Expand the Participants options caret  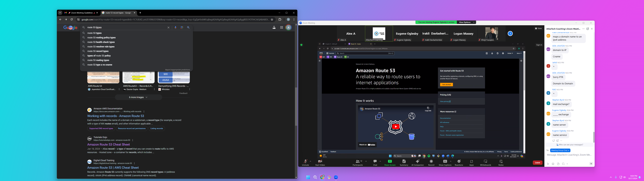pyautogui.click(x=366, y=161)
